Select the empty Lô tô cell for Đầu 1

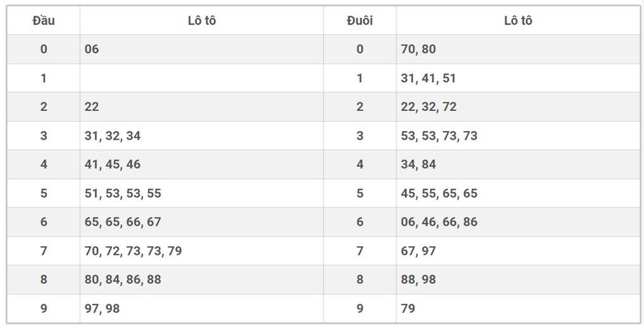tap(201, 78)
